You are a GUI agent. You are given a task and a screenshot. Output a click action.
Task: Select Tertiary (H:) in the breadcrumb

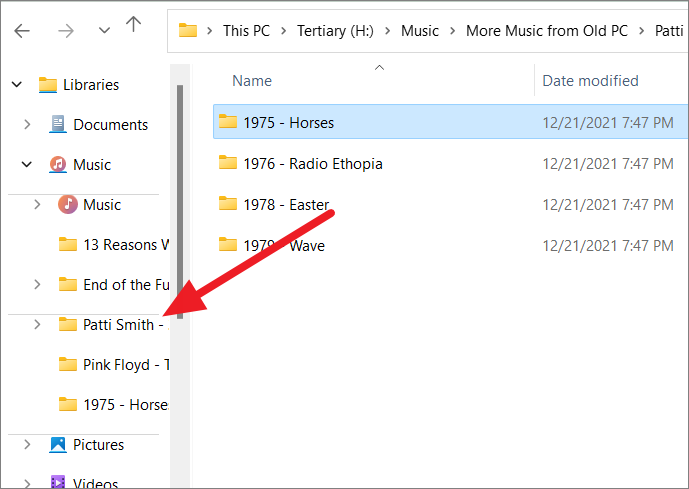[335, 31]
